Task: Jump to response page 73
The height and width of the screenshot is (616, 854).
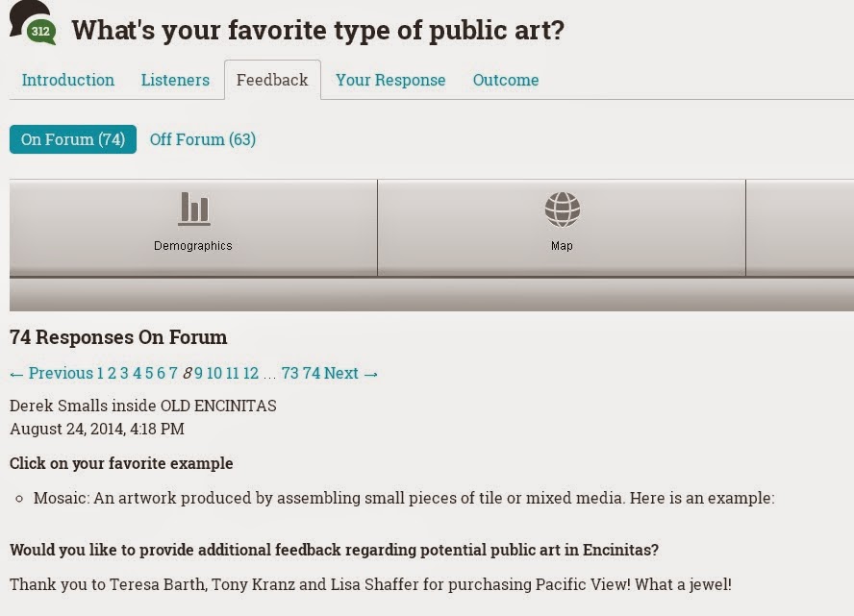Action: coord(289,373)
